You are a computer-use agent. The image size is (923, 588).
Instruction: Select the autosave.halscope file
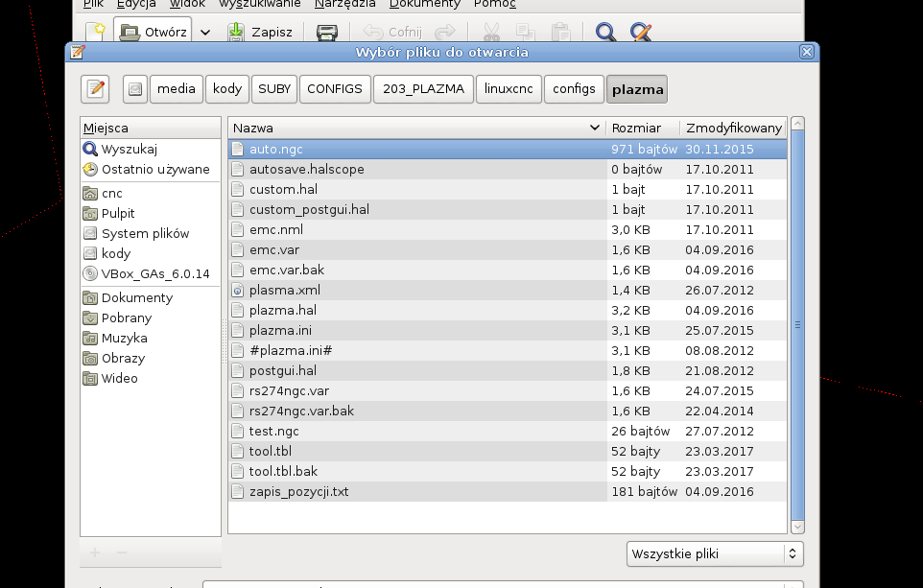click(x=508, y=170)
